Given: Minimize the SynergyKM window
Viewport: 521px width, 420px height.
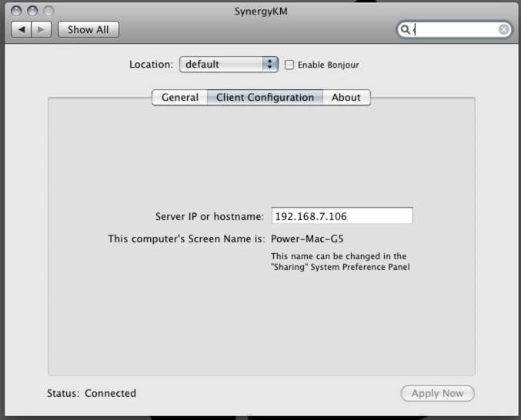Looking at the screenshot, I should click(x=32, y=11).
